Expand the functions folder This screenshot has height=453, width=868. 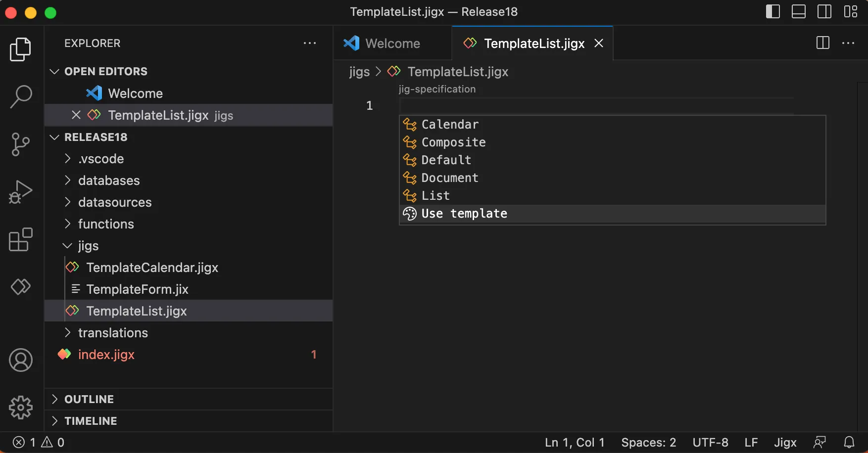[x=188, y=224]
